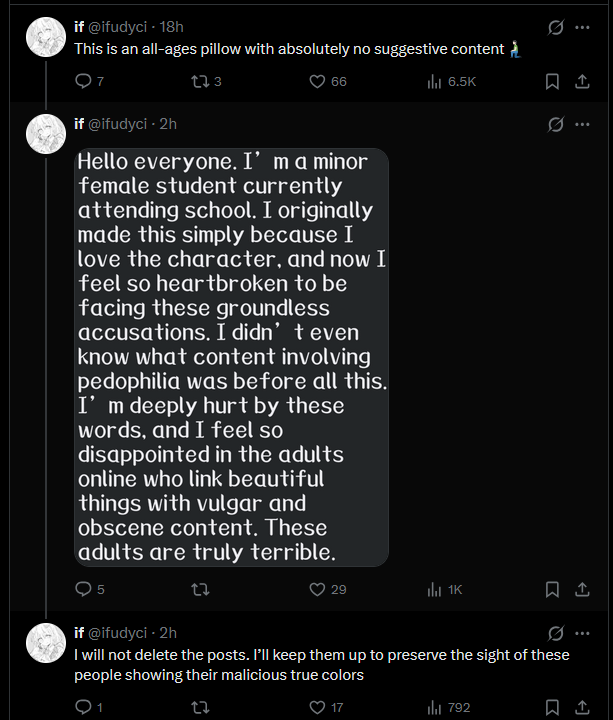Like the post with 66 likes
613x720 pixels.
coord(318,82)
